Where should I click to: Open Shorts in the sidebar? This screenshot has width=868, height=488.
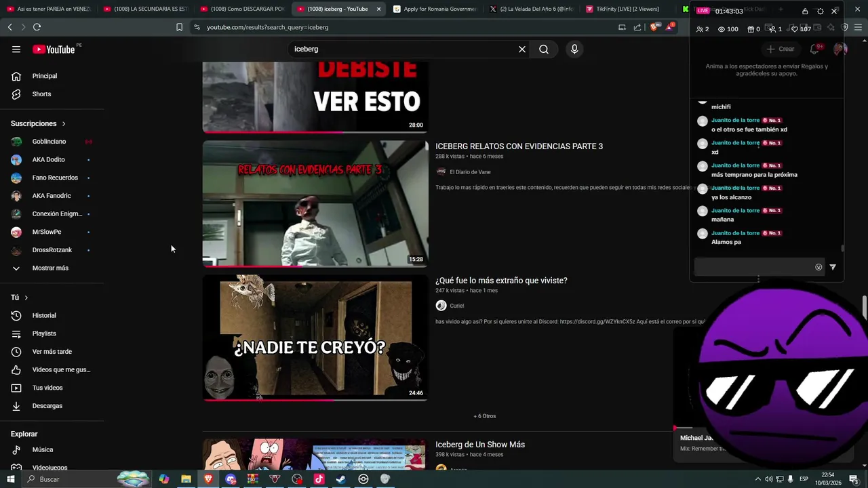[41, 94]
